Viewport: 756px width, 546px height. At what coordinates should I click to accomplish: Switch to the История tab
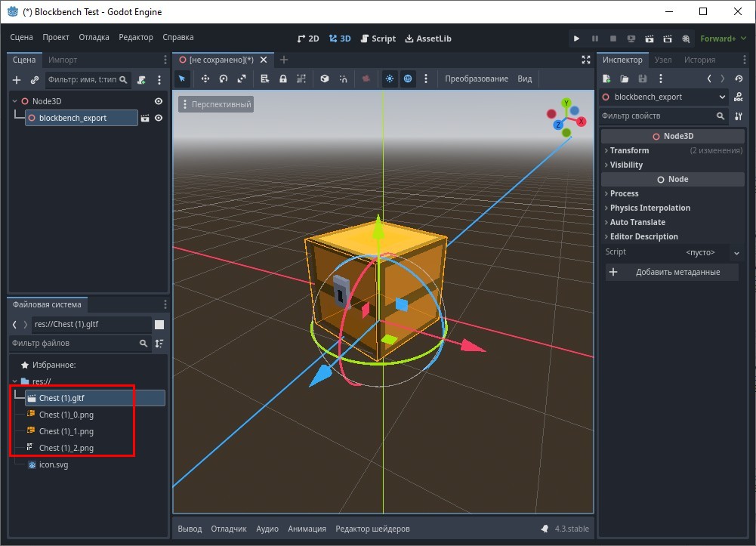(699, 60)
